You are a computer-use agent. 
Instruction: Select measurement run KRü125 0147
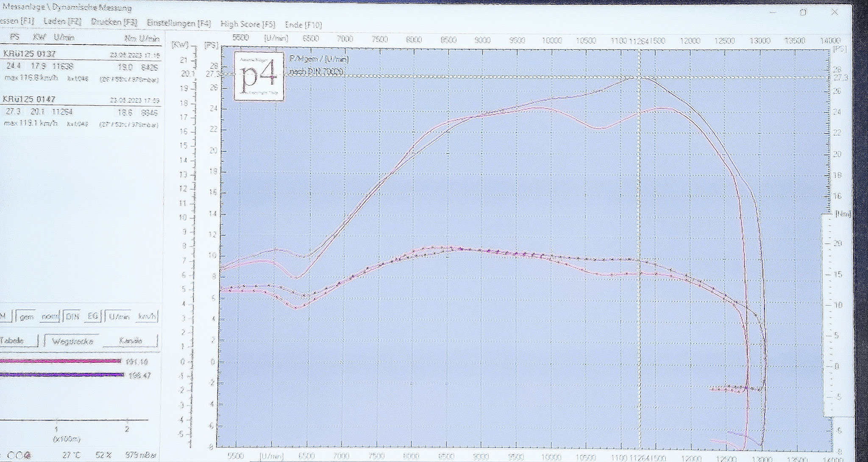coord(30,99)
